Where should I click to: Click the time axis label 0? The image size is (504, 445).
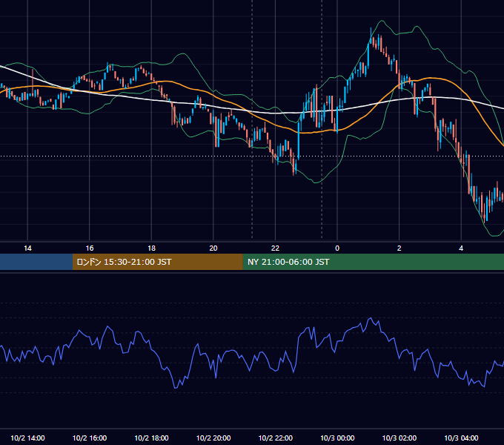tap(337, 248)
